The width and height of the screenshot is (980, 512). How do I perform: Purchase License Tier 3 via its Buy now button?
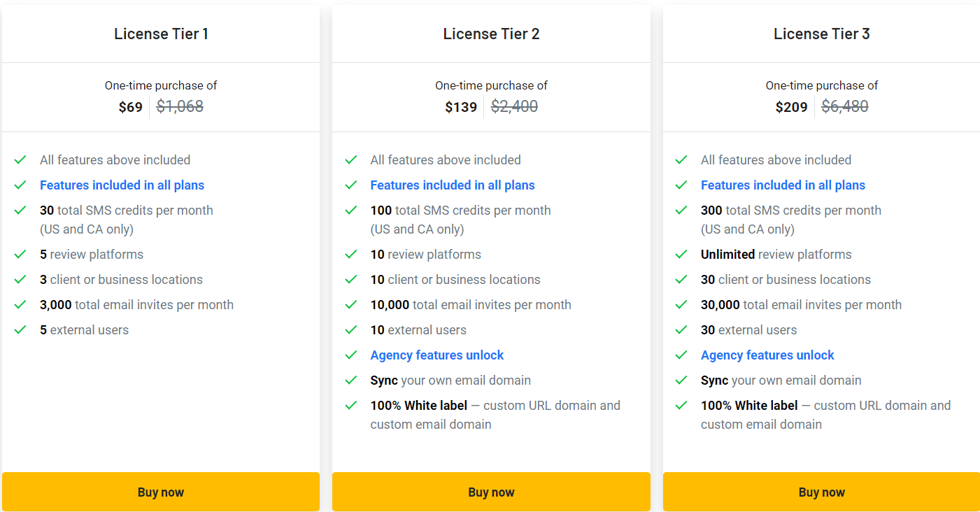[x=821, y=492]
